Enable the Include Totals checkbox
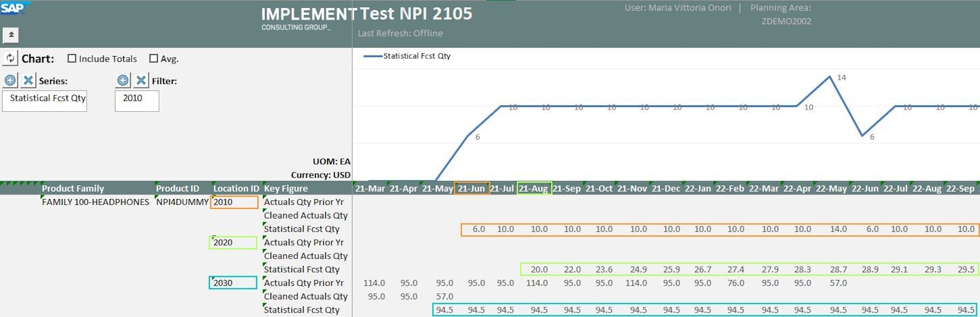The width and height of the screenshot is (980, 317). point(72,58)
